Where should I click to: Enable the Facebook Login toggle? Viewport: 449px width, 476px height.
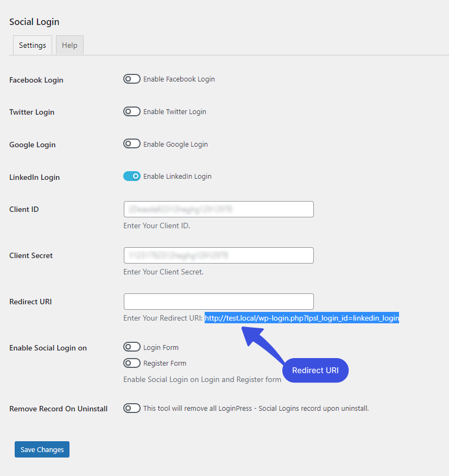pos(132,79)
